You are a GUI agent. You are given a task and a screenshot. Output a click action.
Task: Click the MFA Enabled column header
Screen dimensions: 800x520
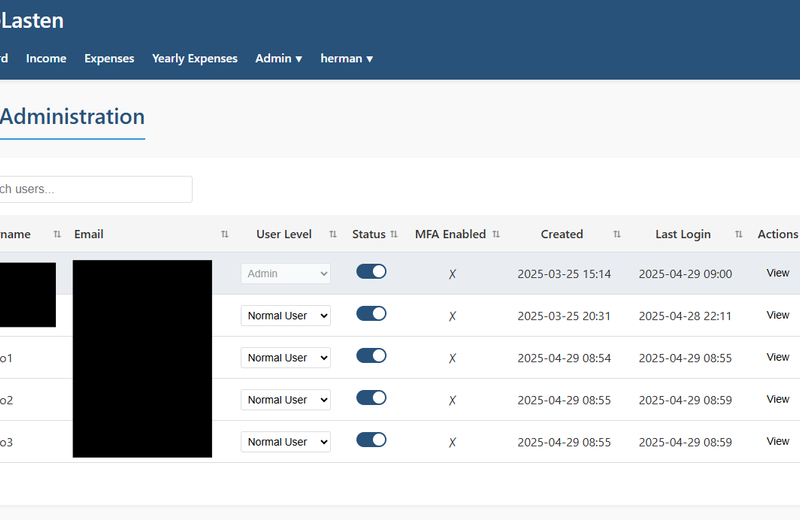click(x=450, y=234)
